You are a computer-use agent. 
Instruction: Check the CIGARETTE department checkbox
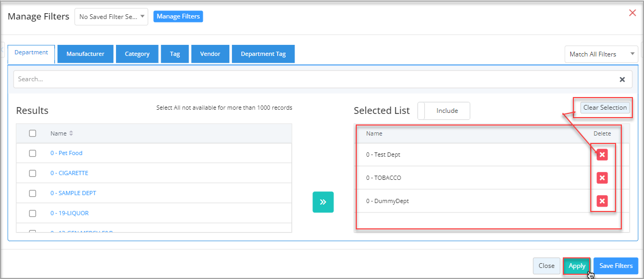click(x=33, y=173)
